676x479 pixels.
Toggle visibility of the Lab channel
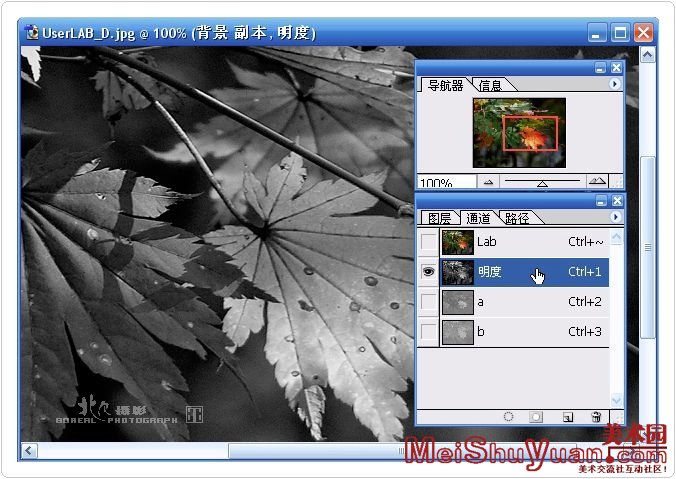click(429, 242)
